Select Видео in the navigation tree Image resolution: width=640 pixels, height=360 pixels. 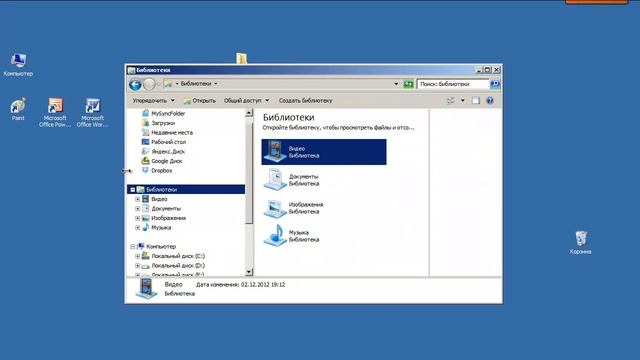tap(159, 199)
